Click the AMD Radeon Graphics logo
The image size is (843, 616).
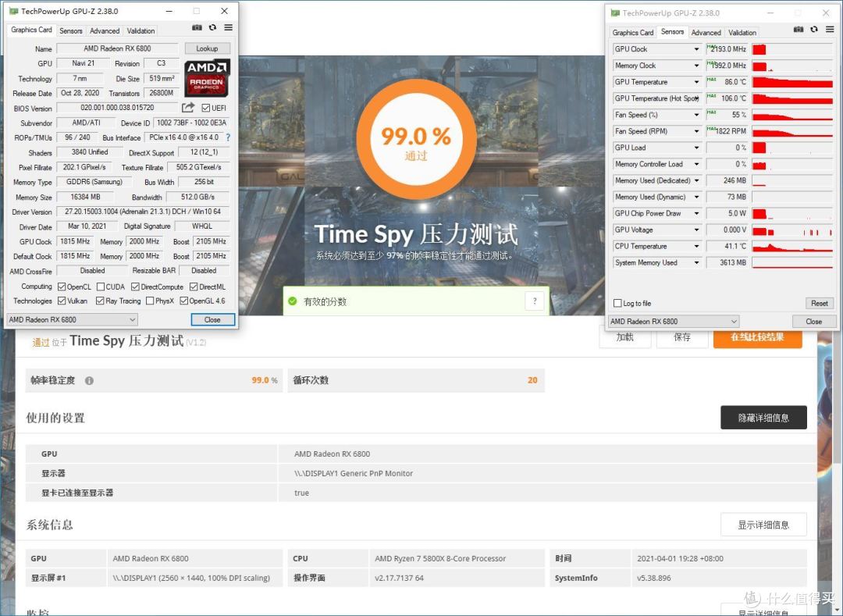pos(208,77)
